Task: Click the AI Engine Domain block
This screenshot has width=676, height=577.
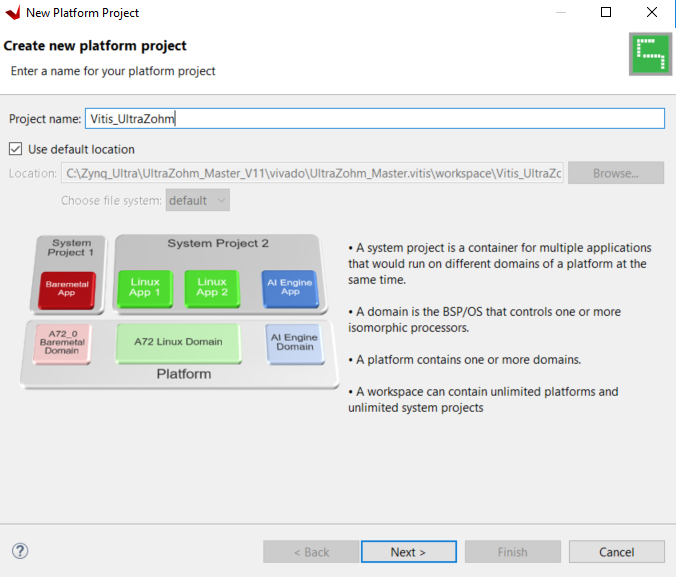Action: point(293,342)
